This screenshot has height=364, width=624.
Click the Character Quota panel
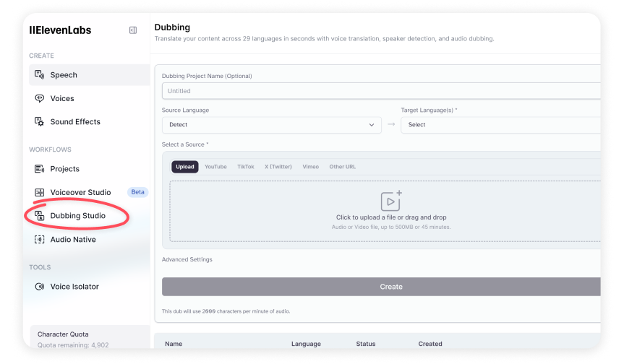tap(90, 337)
